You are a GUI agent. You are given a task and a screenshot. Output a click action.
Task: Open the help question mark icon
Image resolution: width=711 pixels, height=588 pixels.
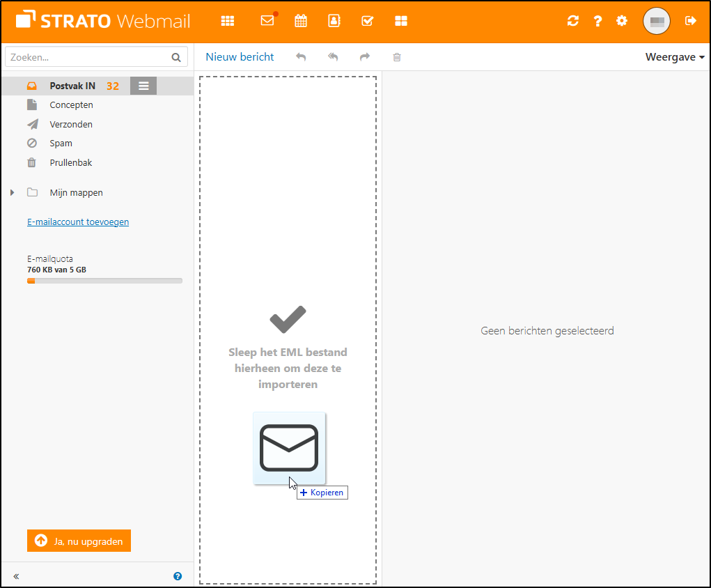[597, 21]
